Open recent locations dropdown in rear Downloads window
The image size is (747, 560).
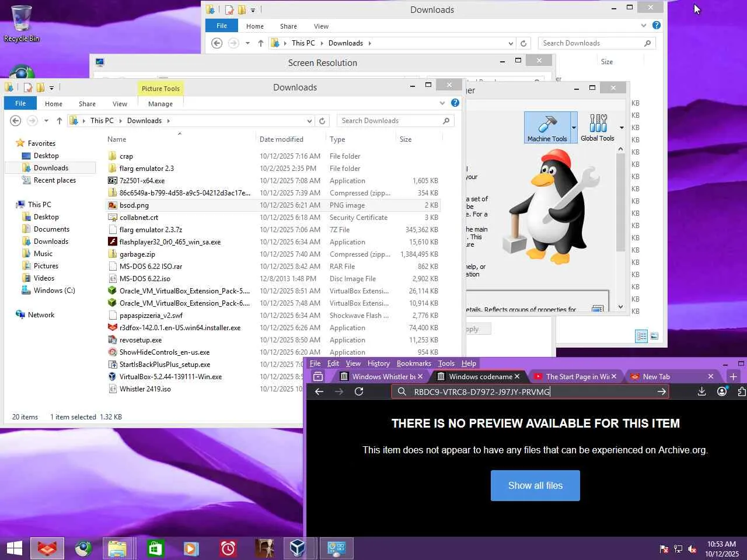pos(247,43)
